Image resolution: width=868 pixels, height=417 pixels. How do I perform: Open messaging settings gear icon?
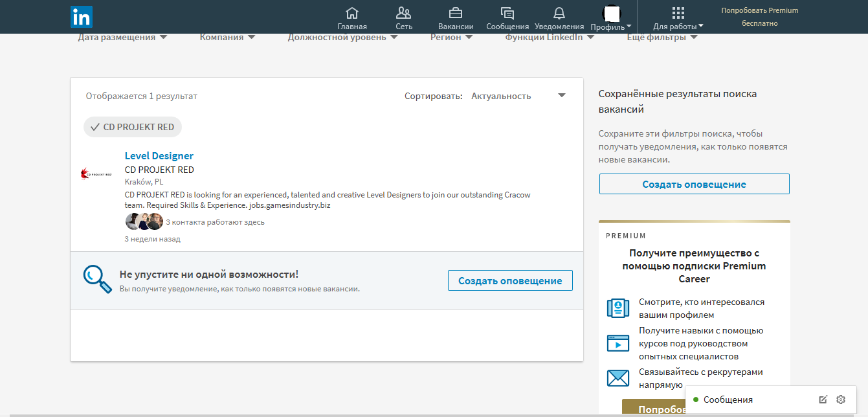pos(841,400)
